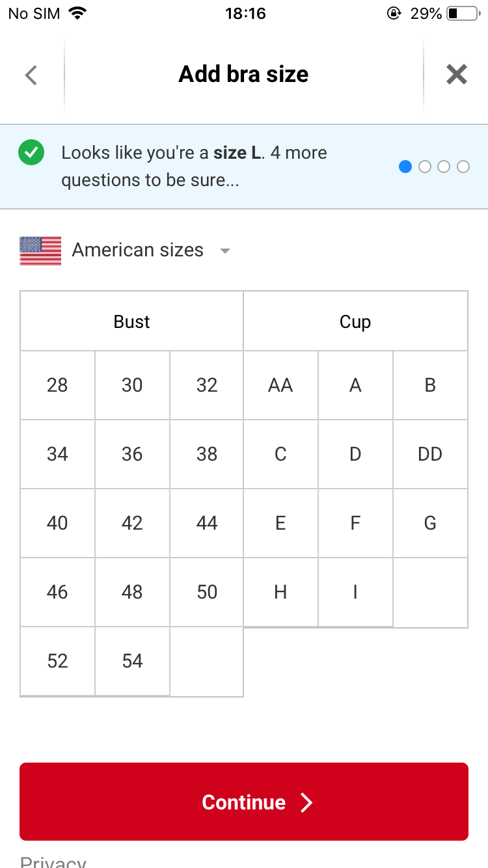Close the Add bra size dialog
Image resolution: width=488 pixels, height=868 pixels.
click(x=457, y=75)
